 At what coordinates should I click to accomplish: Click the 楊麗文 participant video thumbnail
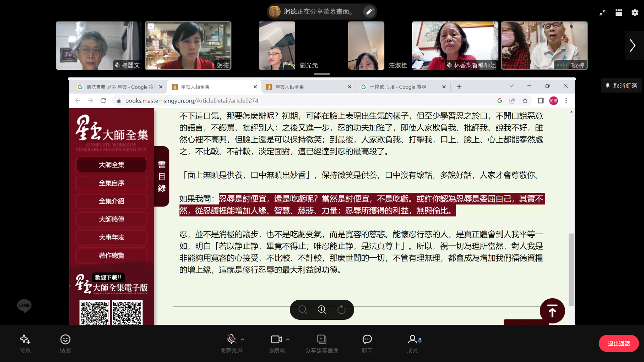point(99,46)
